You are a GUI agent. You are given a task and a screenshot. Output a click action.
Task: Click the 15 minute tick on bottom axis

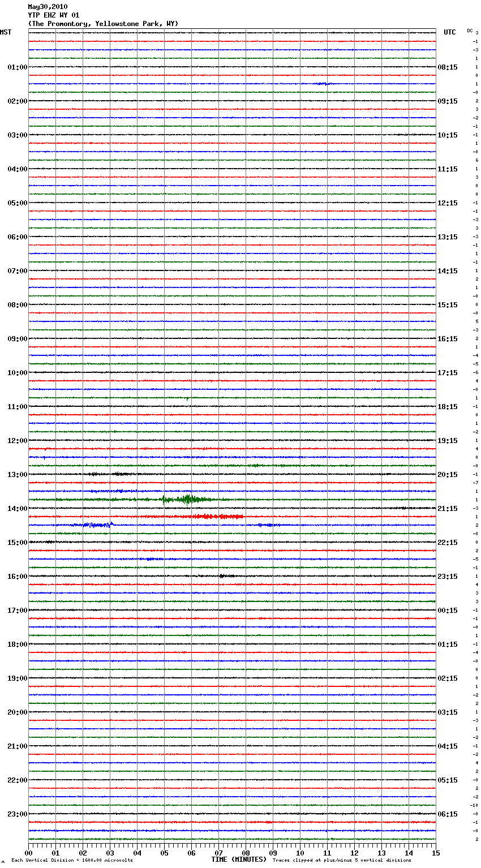(x=436, y=853)
